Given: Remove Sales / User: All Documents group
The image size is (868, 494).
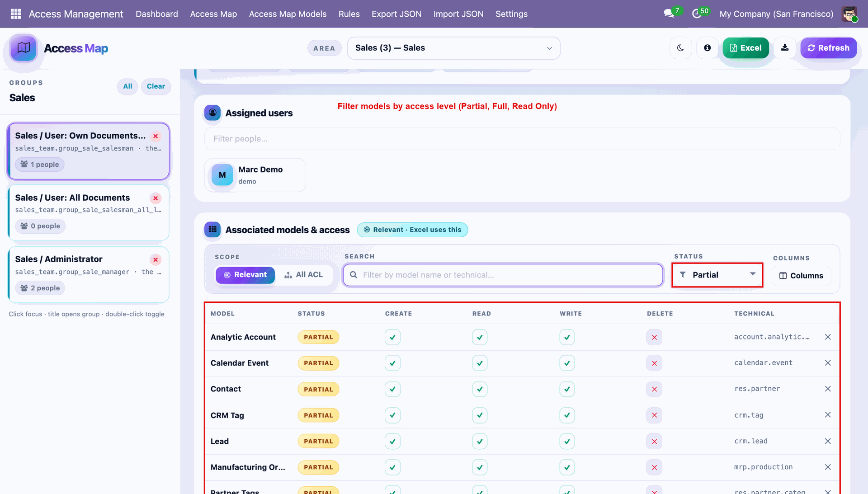Looking at the screenshot, I should coord(156,198).
